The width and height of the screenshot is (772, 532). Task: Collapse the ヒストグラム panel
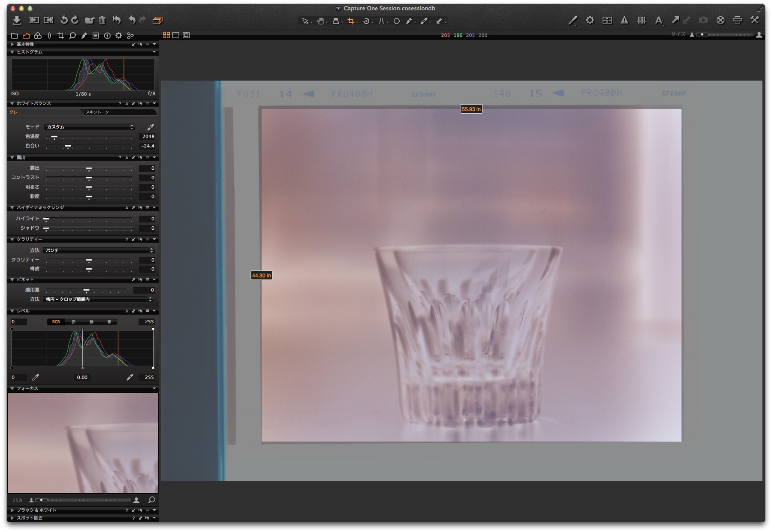click(12, 52)
